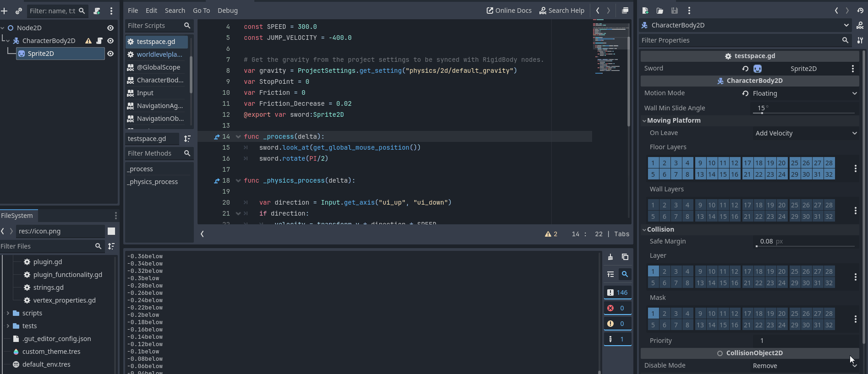Click the Search Help button
The height and width of the screenshot is (374, 868).
(x=562, y=11)
